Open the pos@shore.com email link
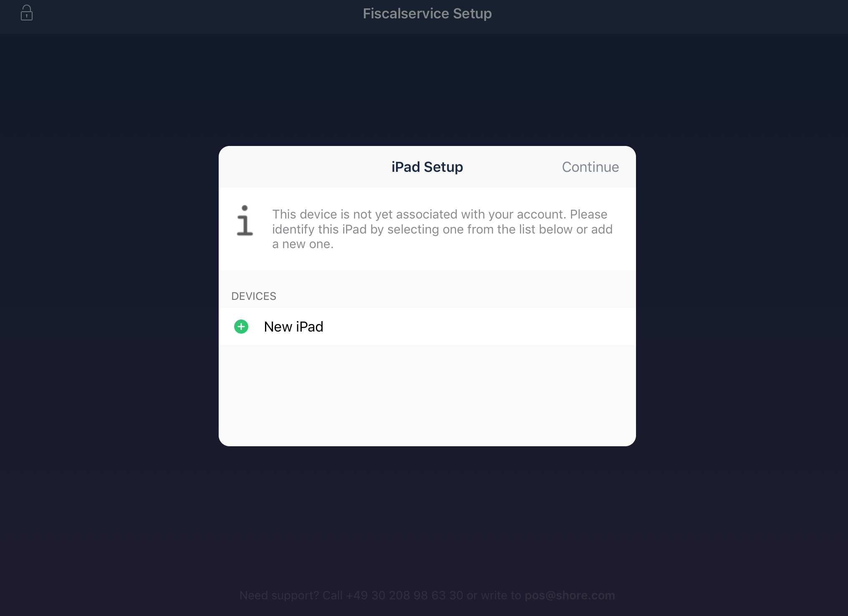 pos(570,595)
